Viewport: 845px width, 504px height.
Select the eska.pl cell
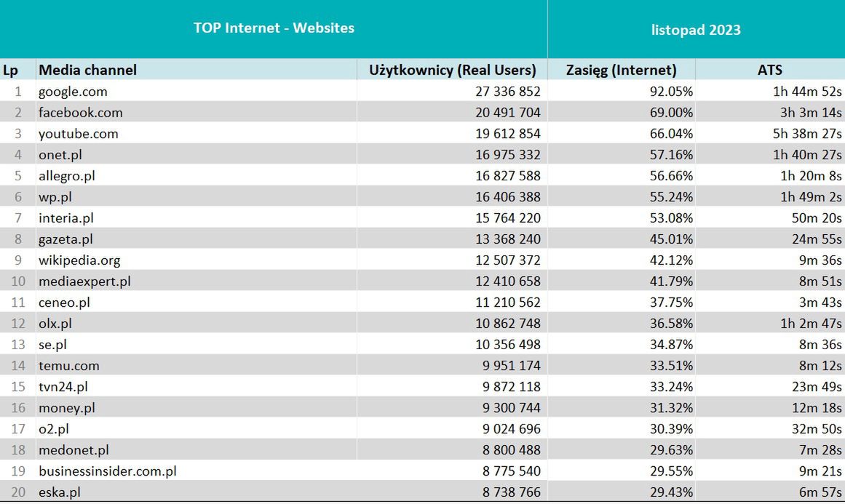tap(59, 492)
